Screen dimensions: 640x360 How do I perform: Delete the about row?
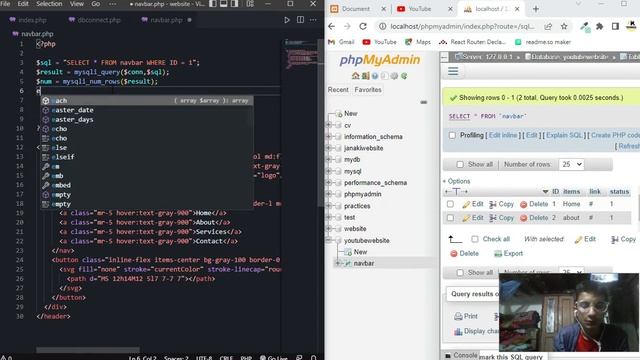pos(534,218)
